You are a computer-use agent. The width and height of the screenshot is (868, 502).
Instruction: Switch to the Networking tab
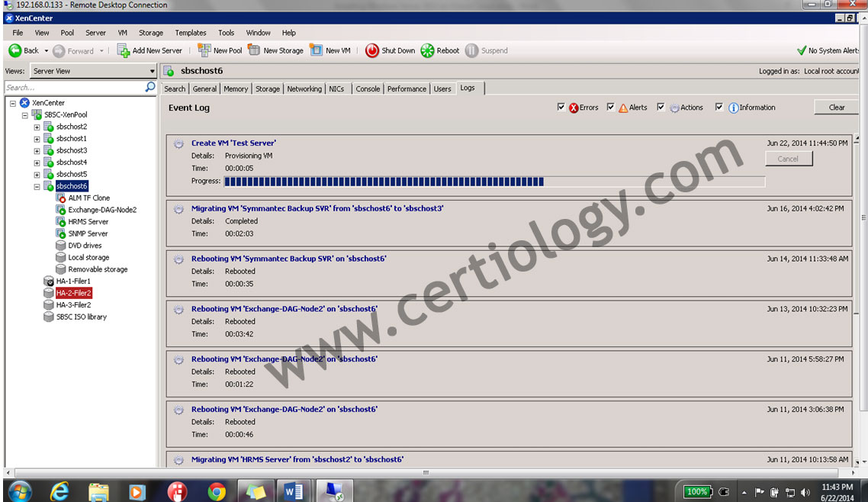click(x=304, y=88)
